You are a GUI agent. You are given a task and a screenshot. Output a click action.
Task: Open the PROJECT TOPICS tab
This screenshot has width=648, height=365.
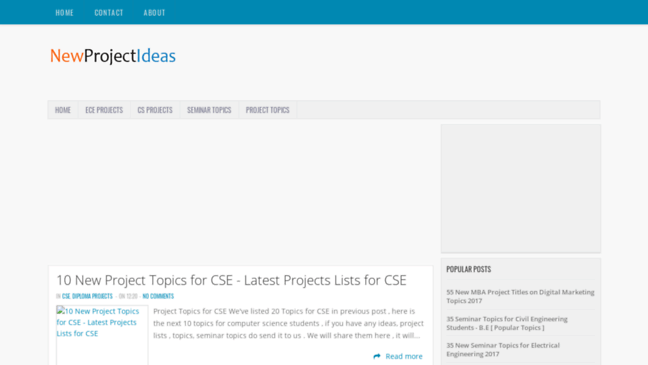(267, 110)
